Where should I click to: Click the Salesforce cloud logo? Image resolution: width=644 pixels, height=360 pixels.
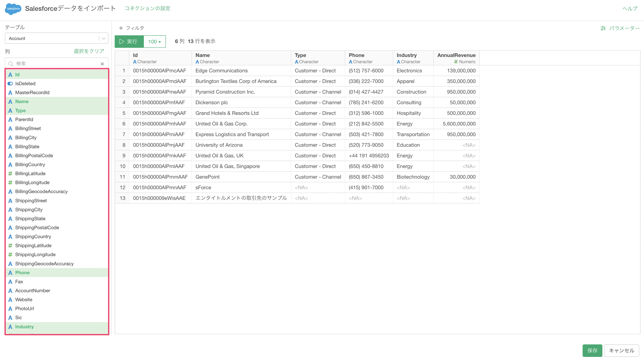coord(13,9)
